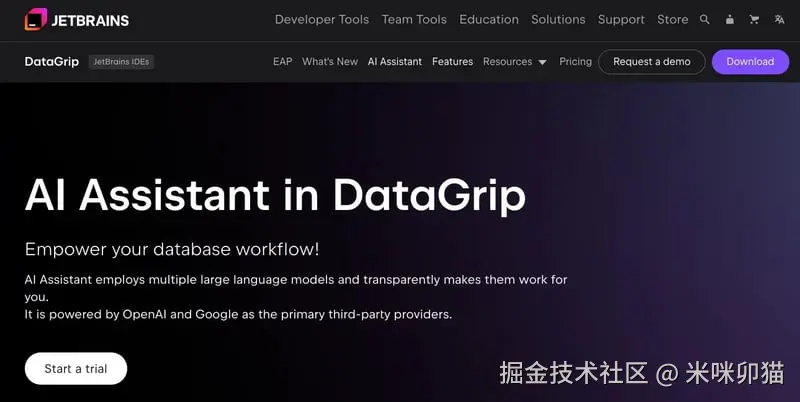Open the Solutions menu
Screen dimensions: 800x402
tap(558, 19)
